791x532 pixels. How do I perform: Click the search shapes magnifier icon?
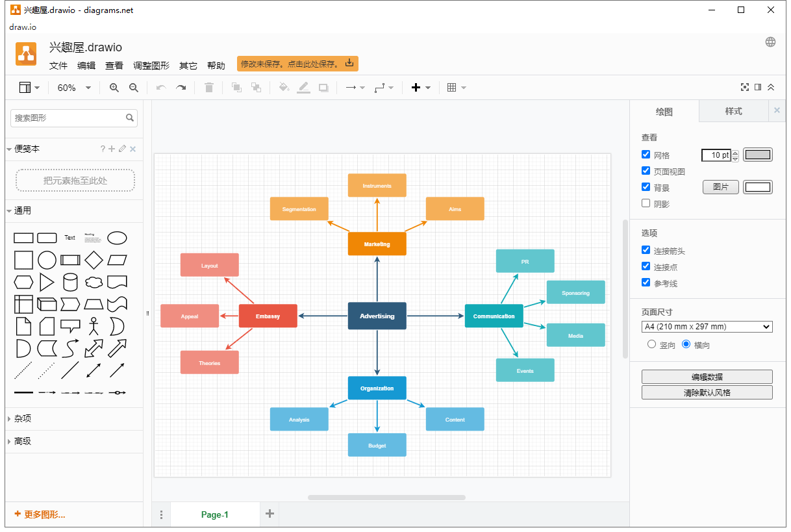click(x=130, y=118)
